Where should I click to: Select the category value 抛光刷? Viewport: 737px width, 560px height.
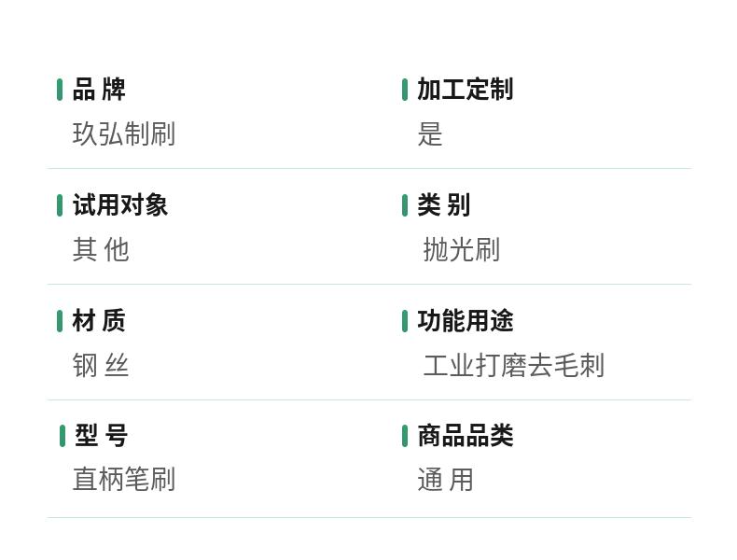pos(461,249)
